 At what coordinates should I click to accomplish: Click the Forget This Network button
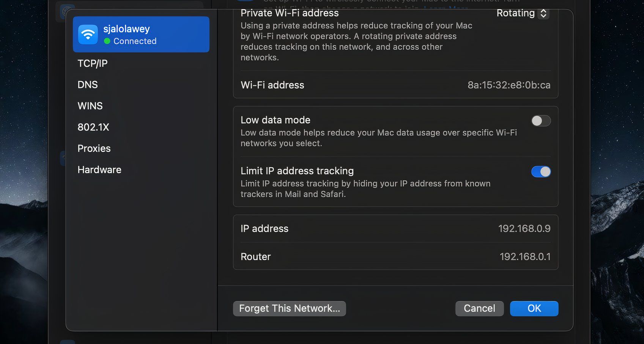point(289,308)
